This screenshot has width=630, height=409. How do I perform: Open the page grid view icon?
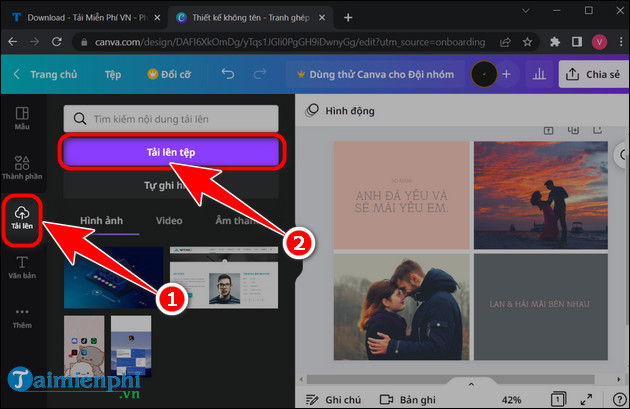(558, 399)
